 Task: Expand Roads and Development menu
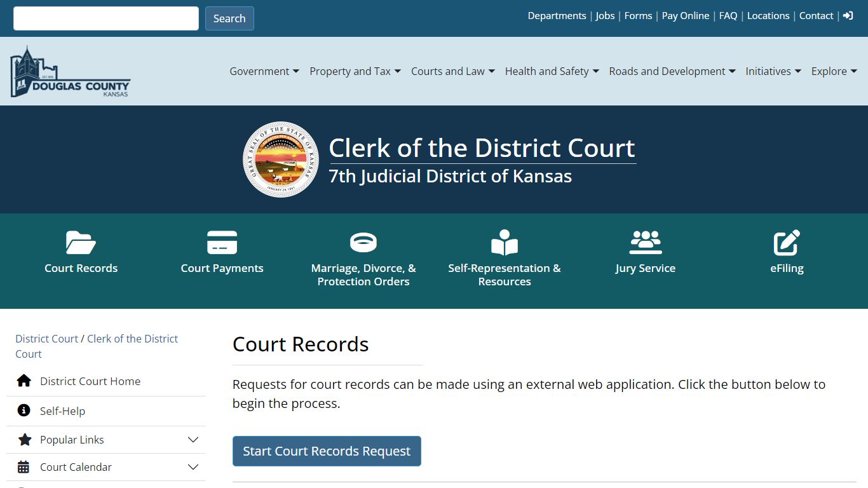click(672, 71)
